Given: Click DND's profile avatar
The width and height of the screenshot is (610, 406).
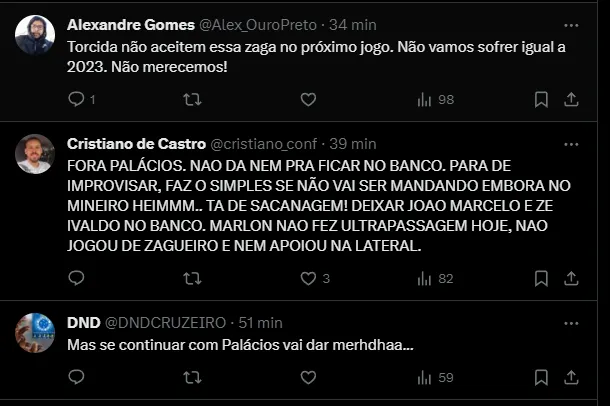Looking at the screenshot, I should (x=35, y=333).
